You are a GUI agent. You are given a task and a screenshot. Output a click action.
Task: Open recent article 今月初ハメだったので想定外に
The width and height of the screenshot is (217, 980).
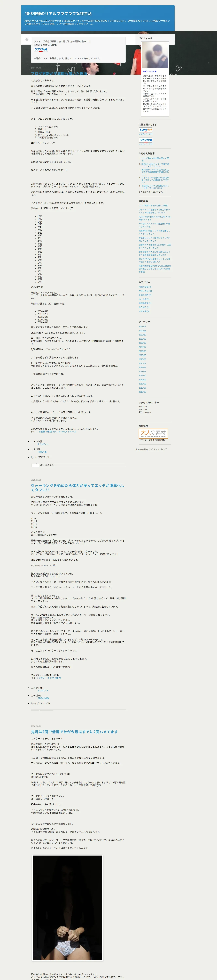click(x=154, y=225)
